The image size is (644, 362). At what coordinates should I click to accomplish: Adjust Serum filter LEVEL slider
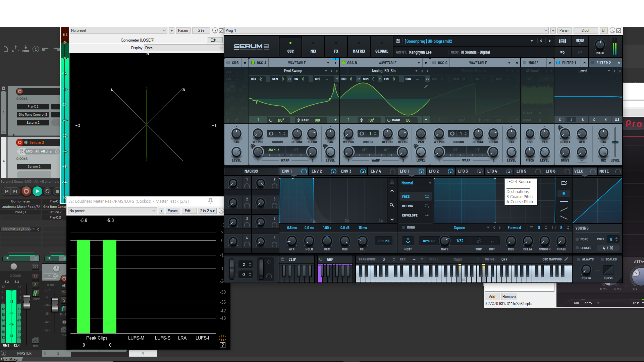click(615, 142)
